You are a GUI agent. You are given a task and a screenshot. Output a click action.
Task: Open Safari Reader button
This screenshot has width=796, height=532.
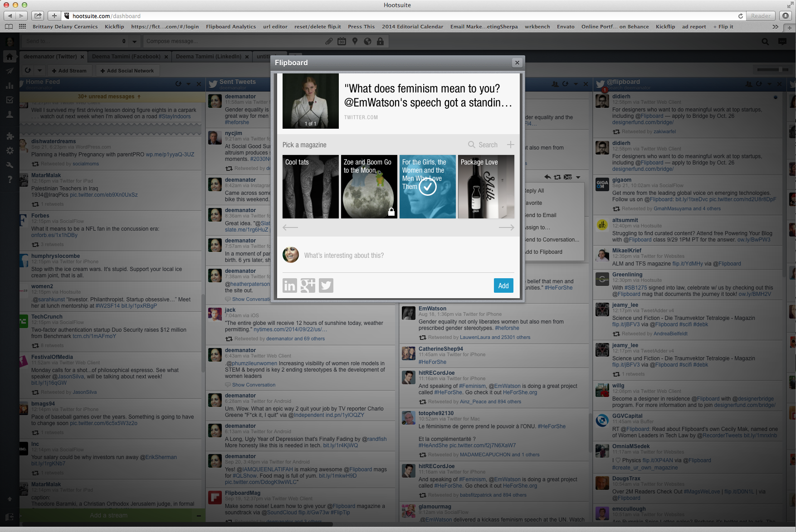click(x=761, y=16)
